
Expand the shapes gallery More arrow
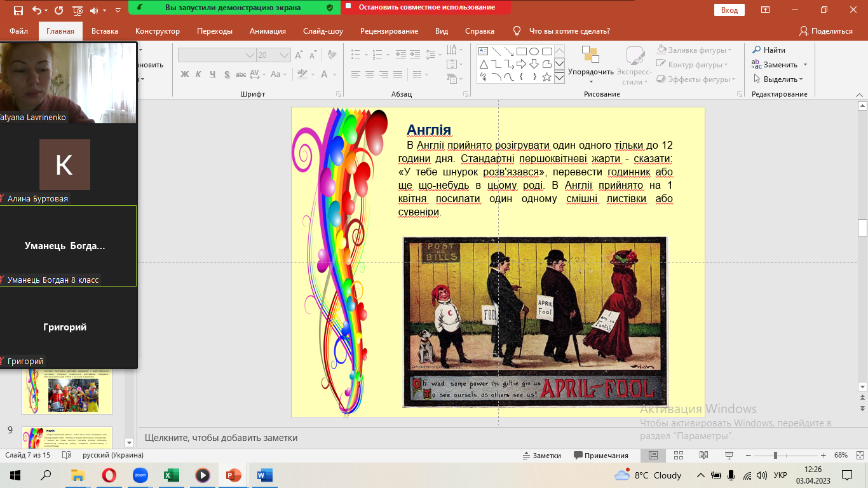click(x=559, y=77)
